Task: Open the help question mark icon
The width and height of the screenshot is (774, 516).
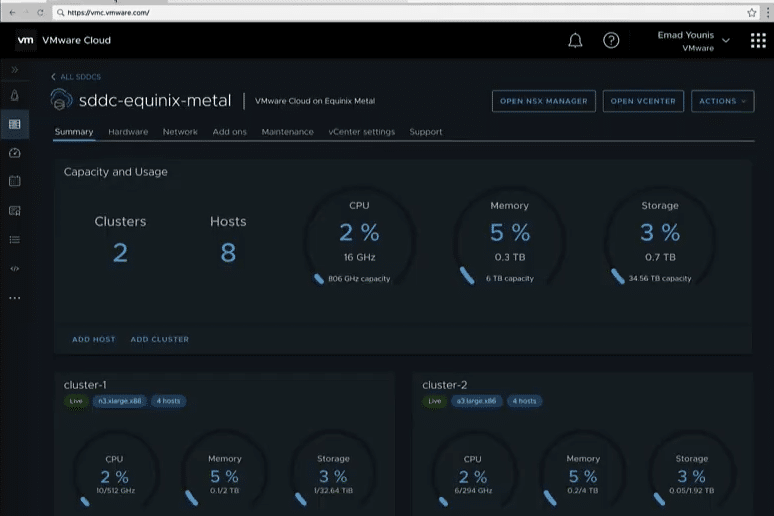Action: [x=611, y=40]
